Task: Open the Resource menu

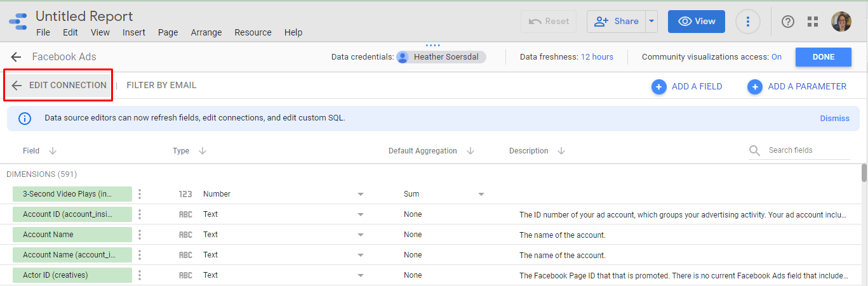Action: coord(253,32)
